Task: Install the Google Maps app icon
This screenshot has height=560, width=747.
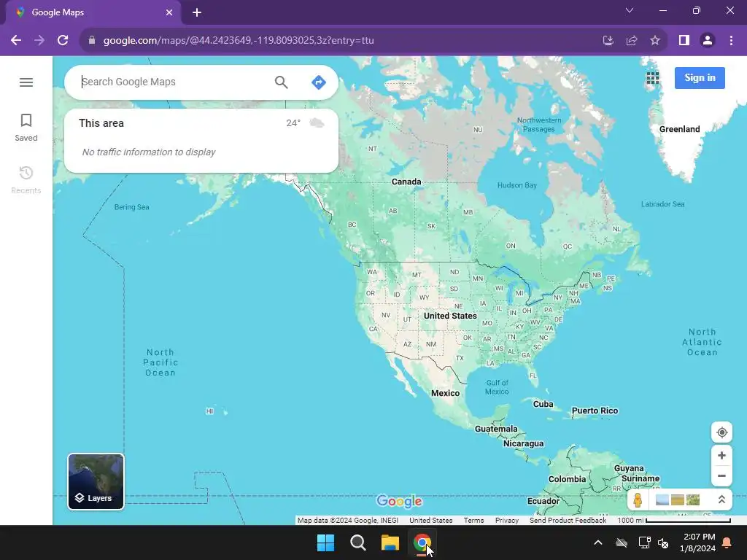Action: (608, 41)
